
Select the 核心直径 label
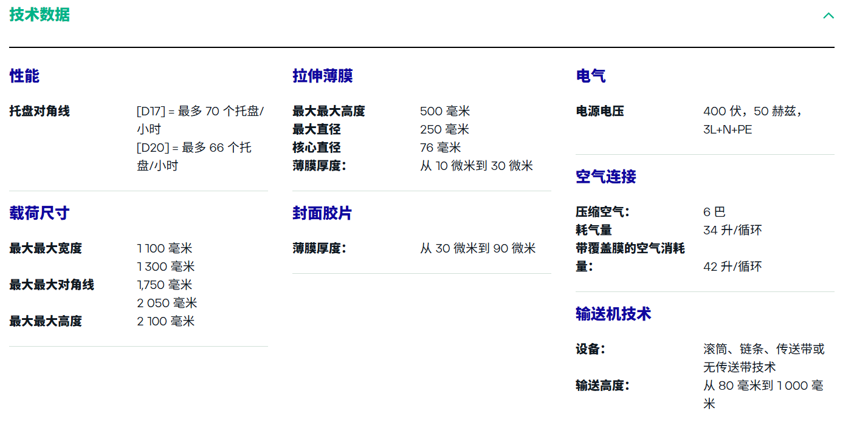316,148
